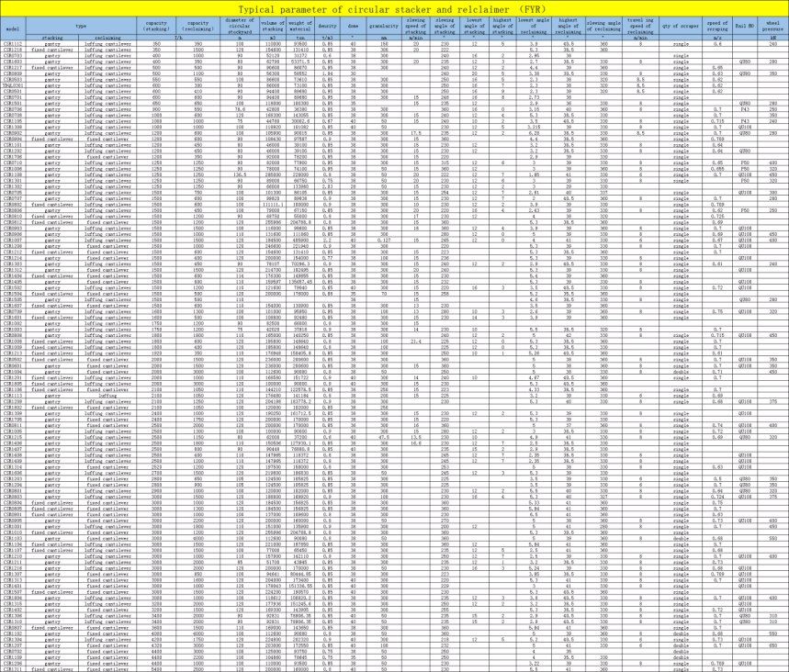
Task: Click the "type" column header
Action: click(x=82, y=26)
